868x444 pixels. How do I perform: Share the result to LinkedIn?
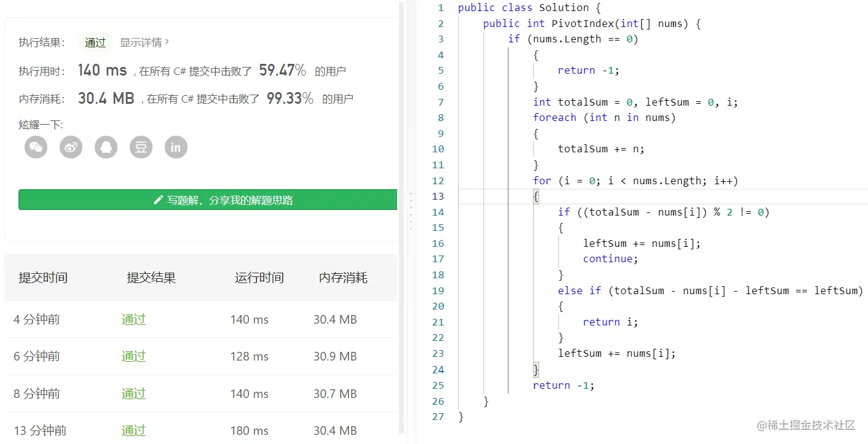pos(176,147)
